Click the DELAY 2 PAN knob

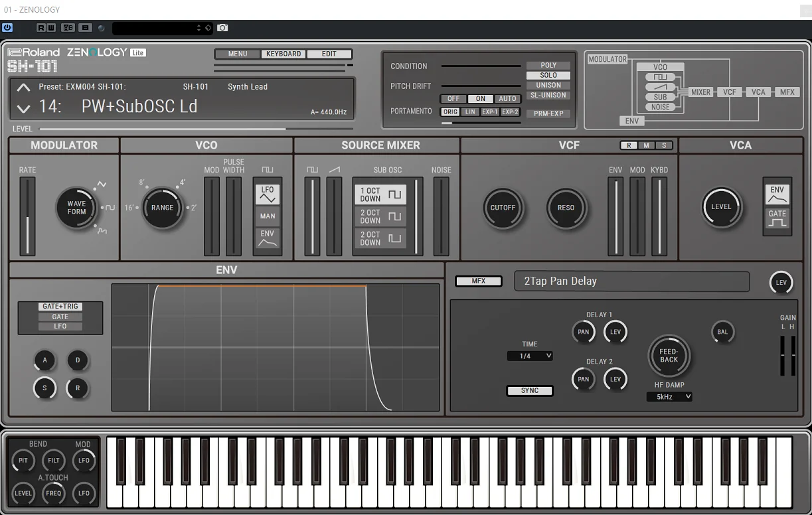(x=584, y=380)
